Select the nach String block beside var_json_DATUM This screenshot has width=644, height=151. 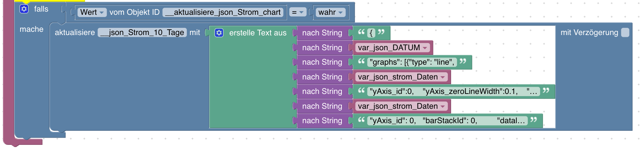tap(322, 48)
